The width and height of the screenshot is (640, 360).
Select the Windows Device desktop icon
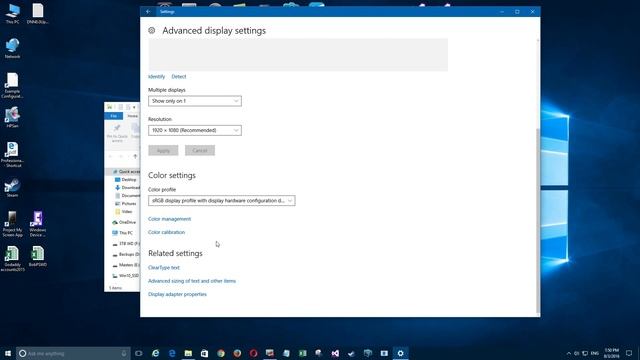click(x=38, y=224)
